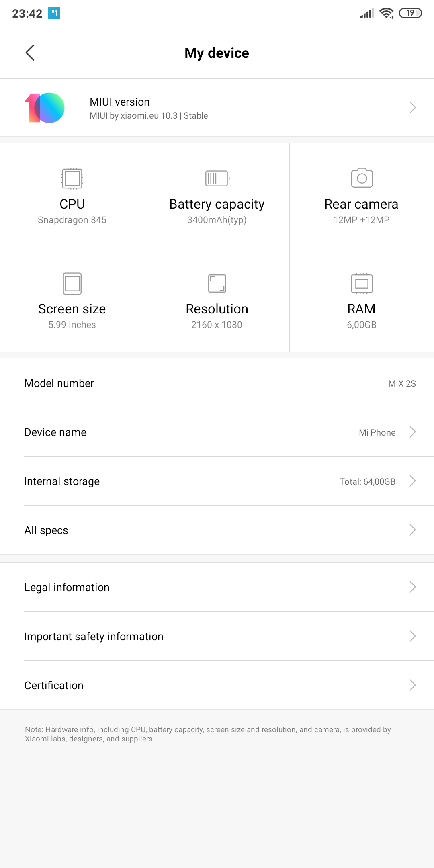Screen dimensions: 434x868
Task: Tap MIUI by xiaomi.eu 10.3 Stable text
Action: (149, 116)
